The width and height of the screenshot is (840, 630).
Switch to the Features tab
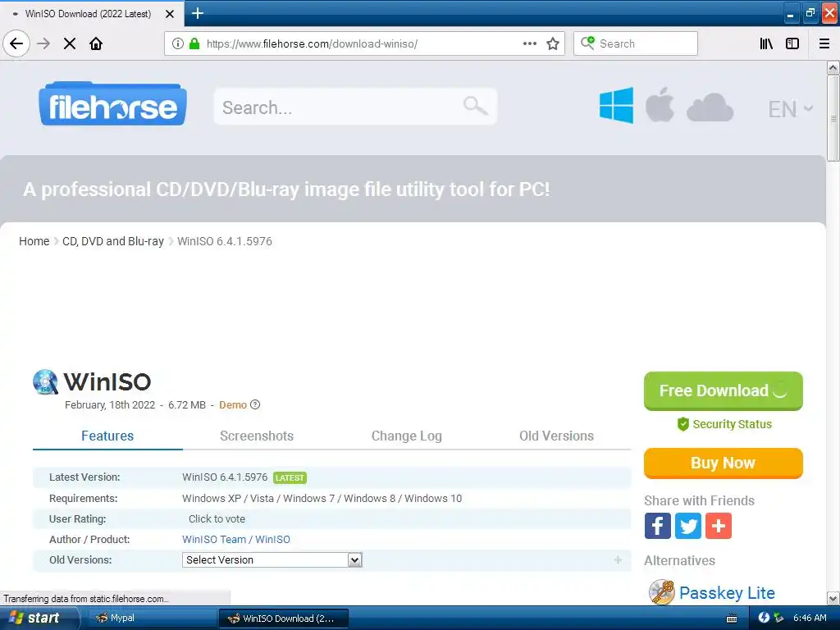pyautogui.click(x=107, y=436)
